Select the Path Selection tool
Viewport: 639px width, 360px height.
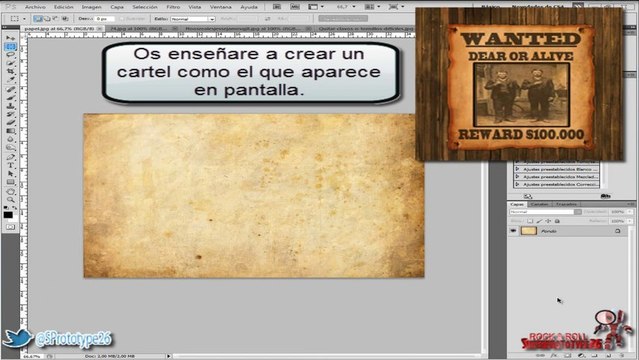coord(10,174)
